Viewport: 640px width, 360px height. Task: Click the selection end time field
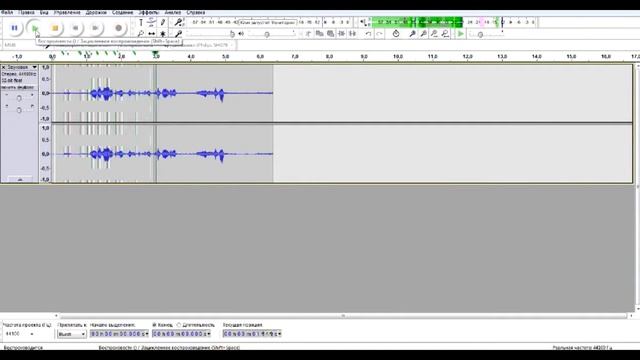pos(182,334)
